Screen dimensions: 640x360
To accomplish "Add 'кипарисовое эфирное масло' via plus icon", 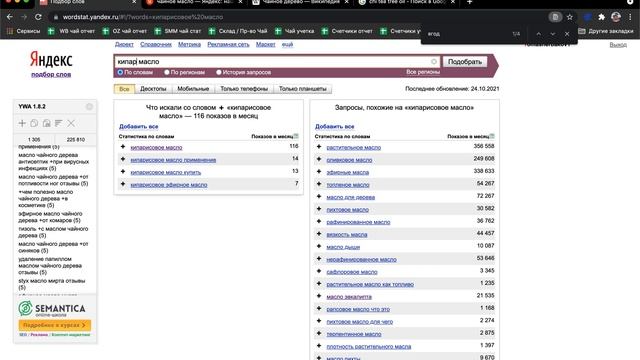I will pos(123,184).
